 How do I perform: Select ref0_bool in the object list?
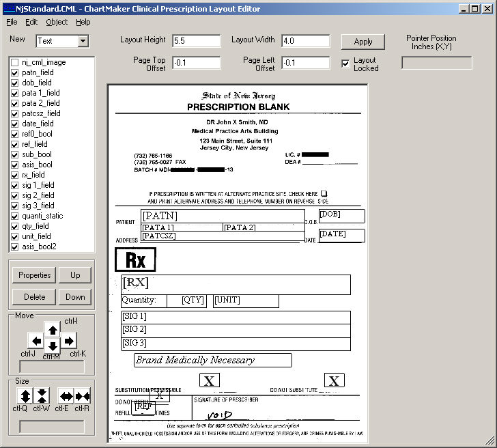tap(37, 134)
